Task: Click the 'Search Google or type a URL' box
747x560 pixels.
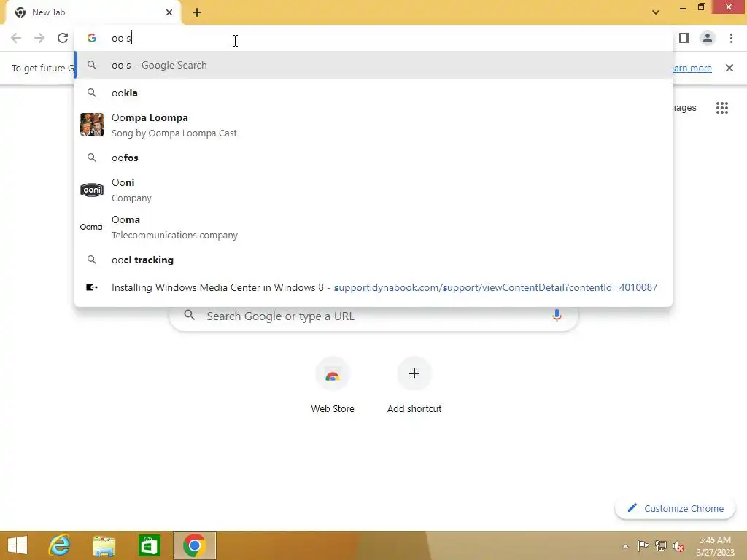Action: [374, 316]
